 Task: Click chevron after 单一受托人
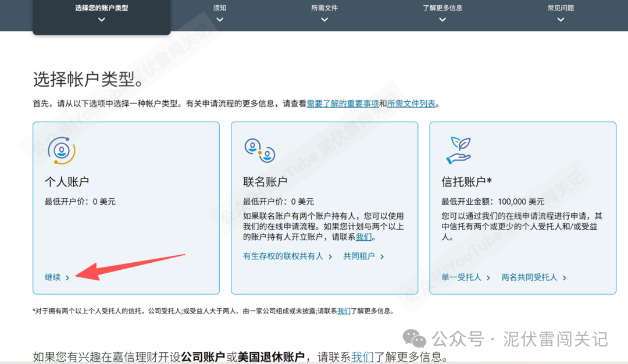point(488,277)
